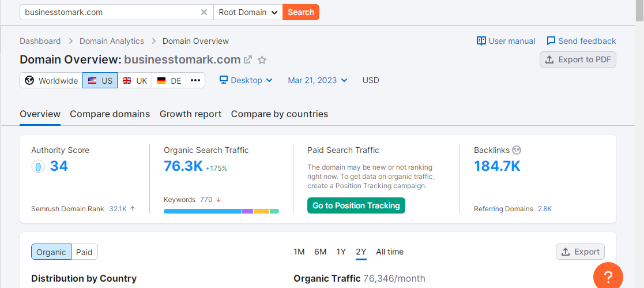Click the USD currency label
Screen dimensions: 644x288
(371, 80)
